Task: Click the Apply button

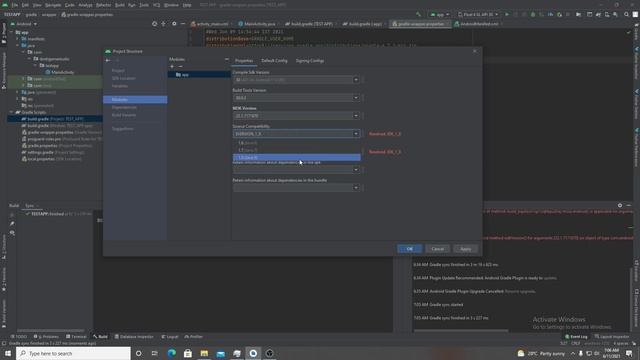Action: 466,249
